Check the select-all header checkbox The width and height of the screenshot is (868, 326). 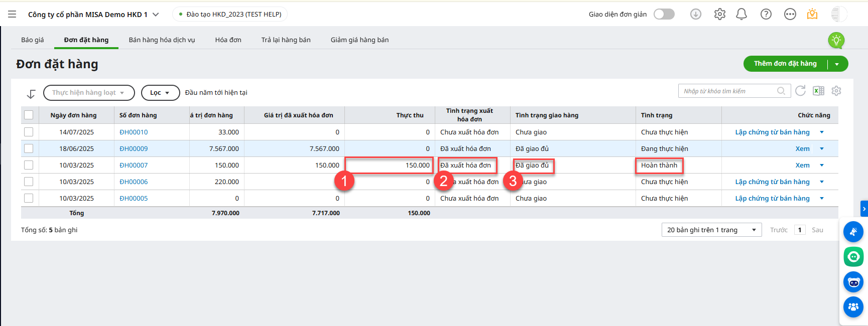29,115
